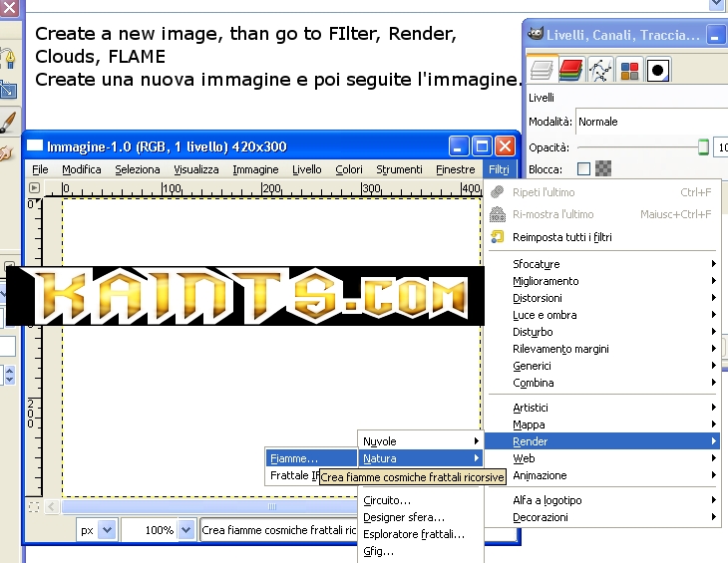Choose Esploratore frattali... filter
728x563 pixels.
(x=421, y=534)
